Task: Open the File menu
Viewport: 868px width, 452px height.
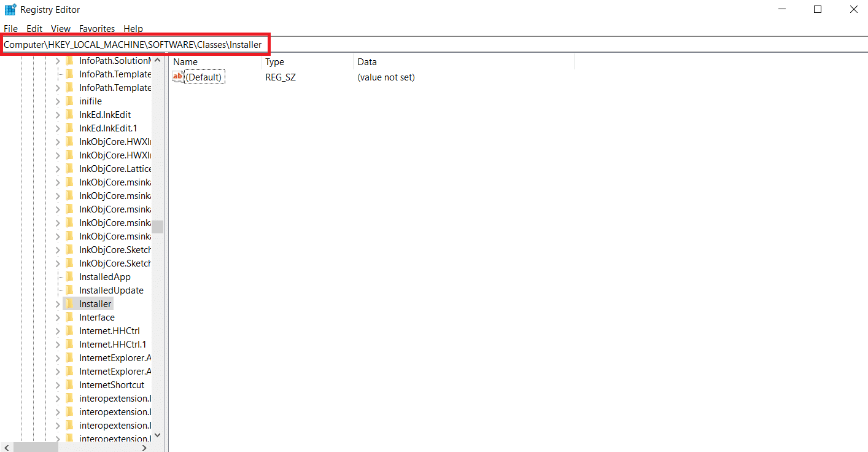Action: tap(10, 28)
